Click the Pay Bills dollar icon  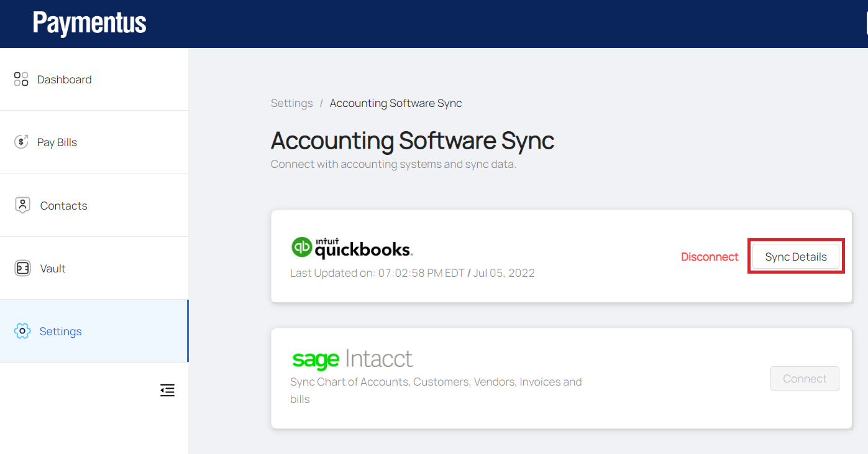coord(21,142)
